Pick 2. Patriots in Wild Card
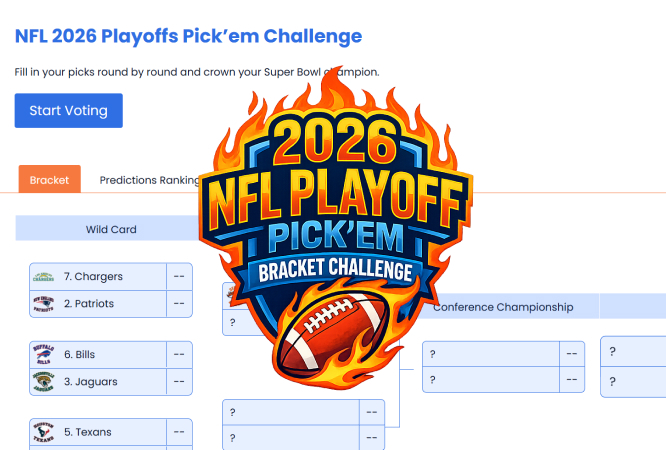The height and width of the screenshot is (450, 666). 100,303
